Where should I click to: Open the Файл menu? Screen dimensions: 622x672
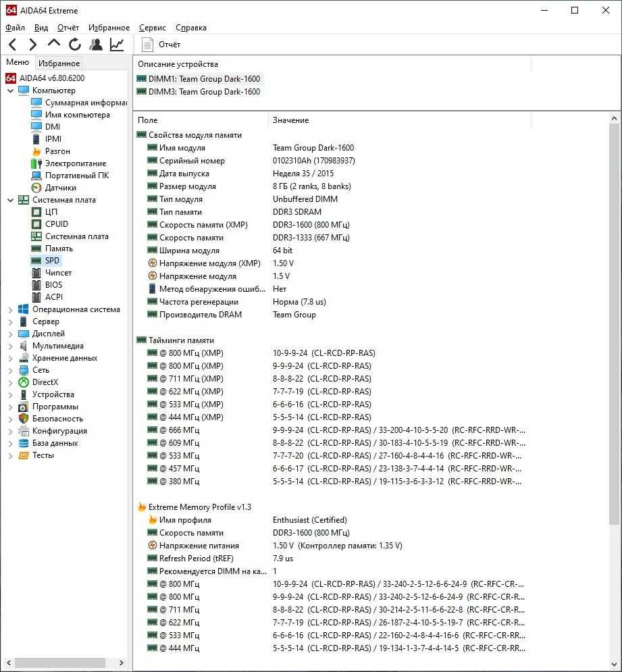(x=15, y=28)
